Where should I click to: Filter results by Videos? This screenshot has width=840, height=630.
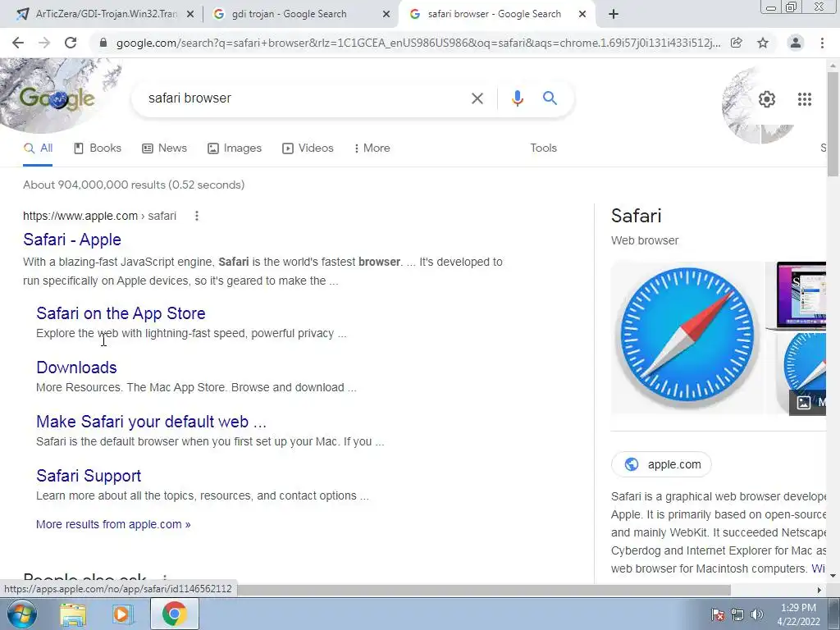[x=308, y=148]
